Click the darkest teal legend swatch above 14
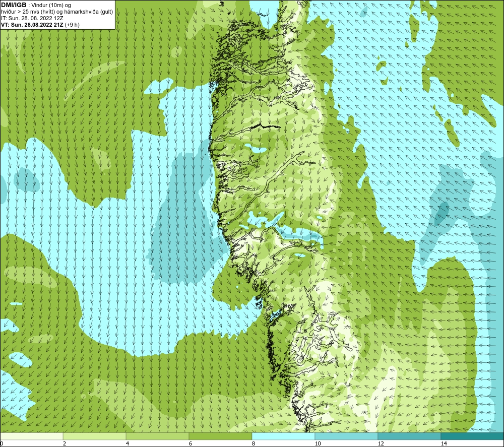 [472, 436]
